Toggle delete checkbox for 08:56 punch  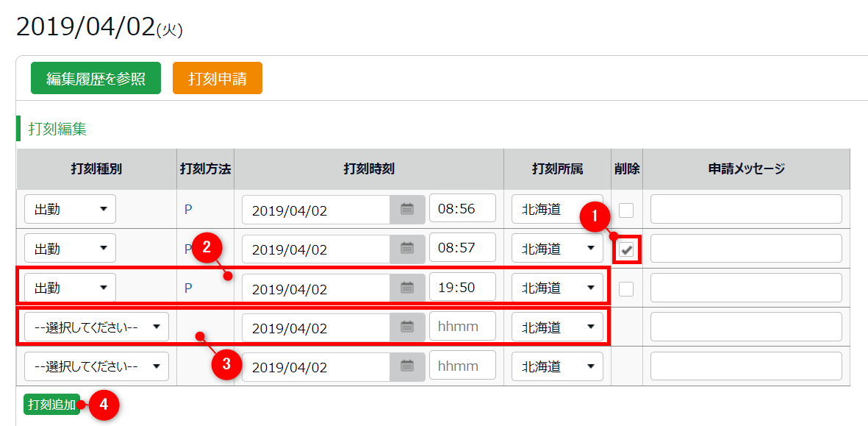coord(625,210)
